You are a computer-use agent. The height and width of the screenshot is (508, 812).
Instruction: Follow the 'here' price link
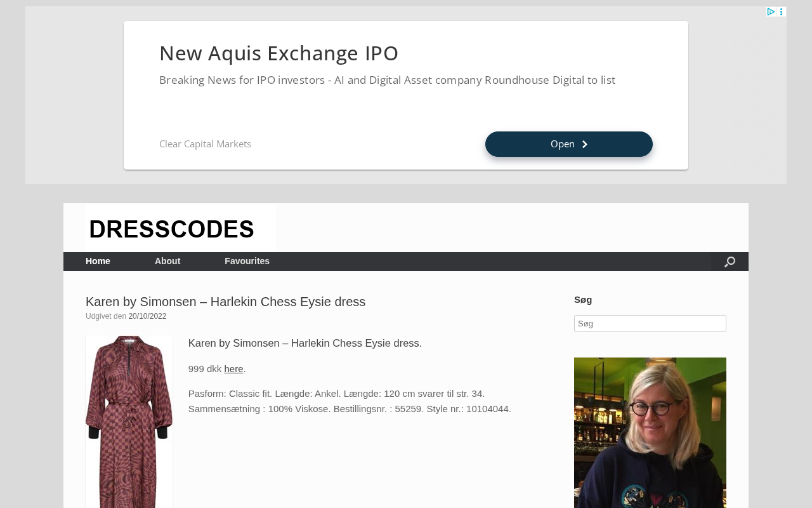[233, 369]
